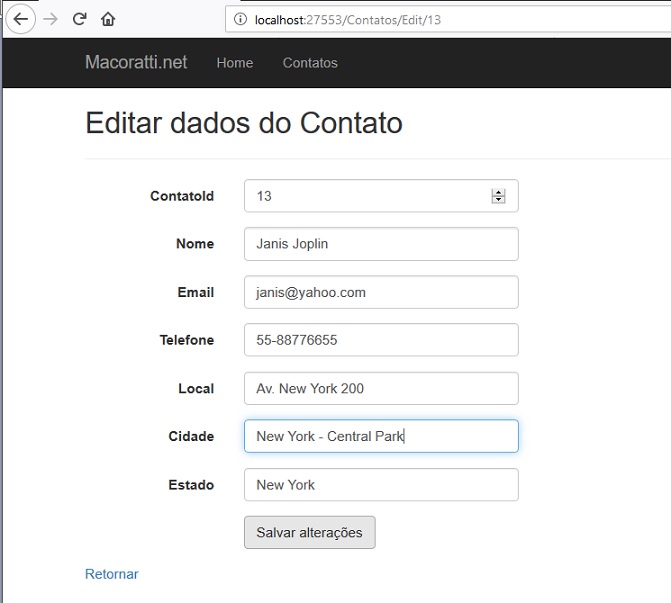
Task: Click the browser forward arrow
Action: (50, 19)
